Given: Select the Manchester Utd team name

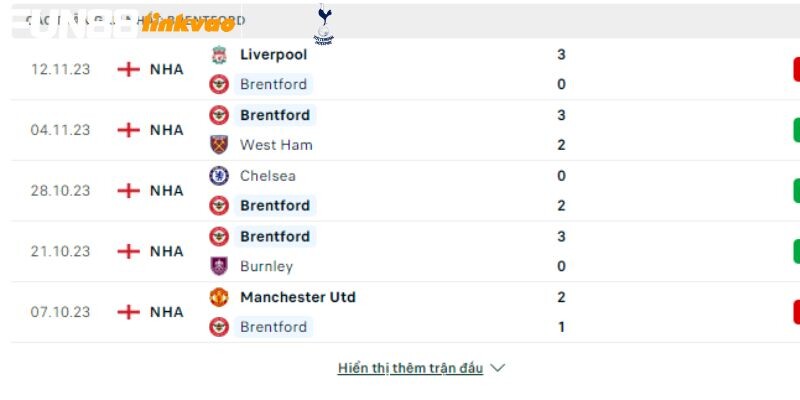Looking at the screenshot, I should pyautogui.click(x=298, y=297).
